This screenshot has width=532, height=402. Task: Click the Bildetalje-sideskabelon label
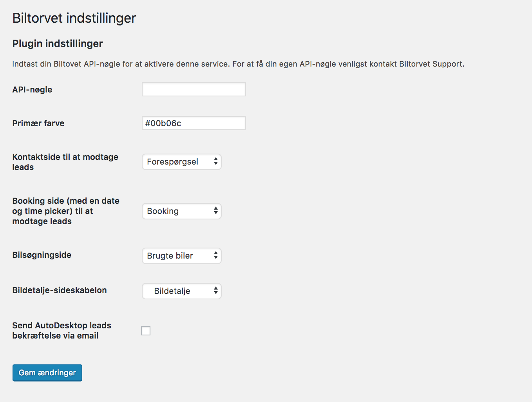click(60, 290)
